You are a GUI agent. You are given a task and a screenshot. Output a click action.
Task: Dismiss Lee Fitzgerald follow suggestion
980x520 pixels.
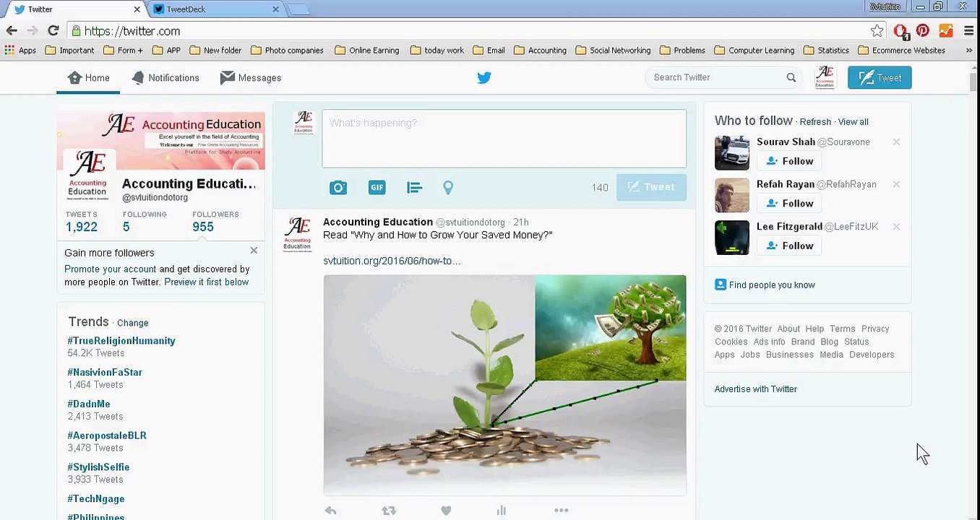[896, 227]
